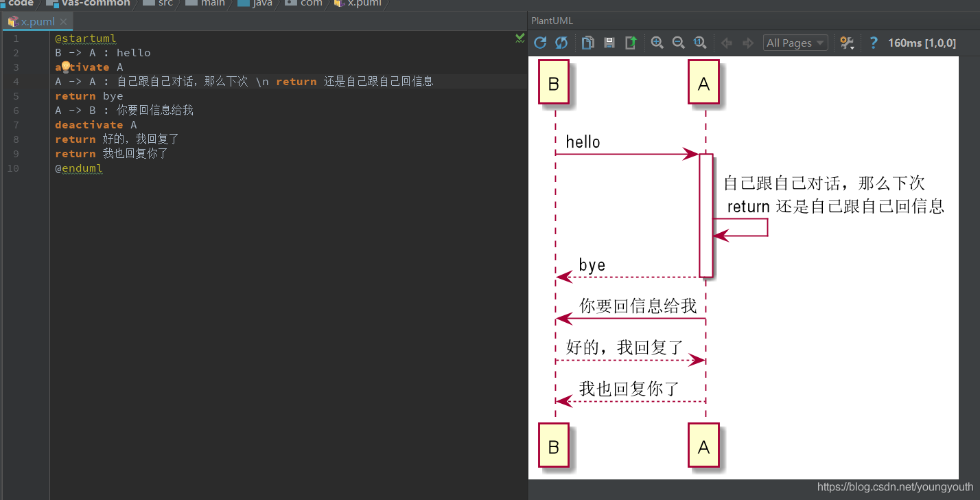This screenshot has width=980, height=500.
Task: Click the lightbulb intention icon on line 3
Action: click(x=66, y=67)
